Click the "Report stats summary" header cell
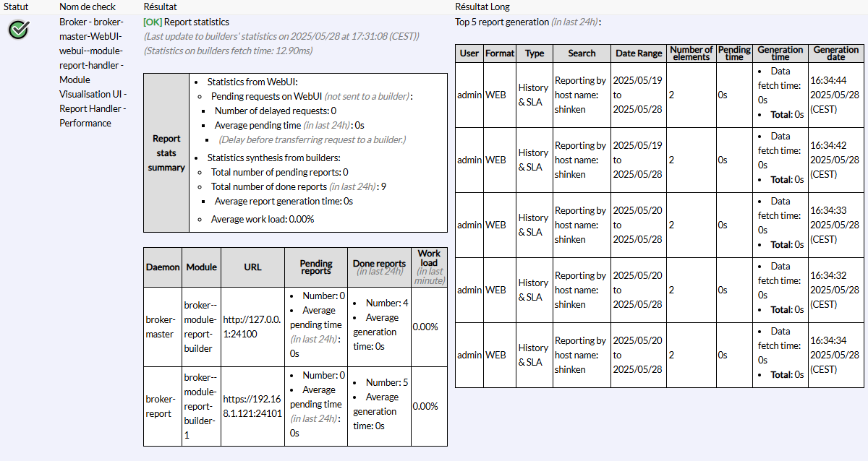 click(x=166, y=152)
